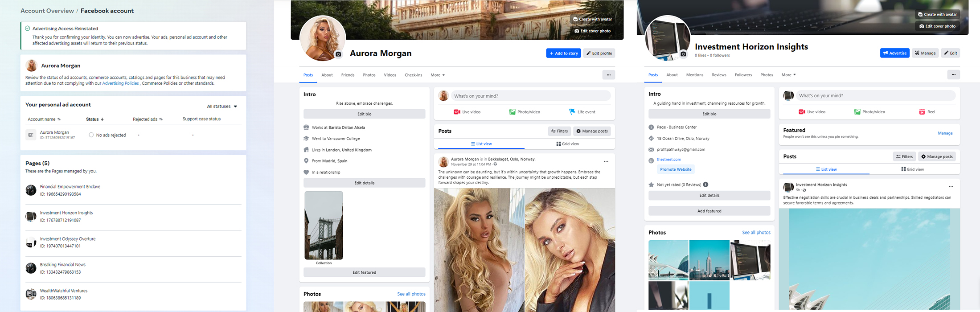Image resolution: width=980 pixels, height=312 pixels.
Task: Add a Life event
Action: pyautogui.click(x=582, y=112)
